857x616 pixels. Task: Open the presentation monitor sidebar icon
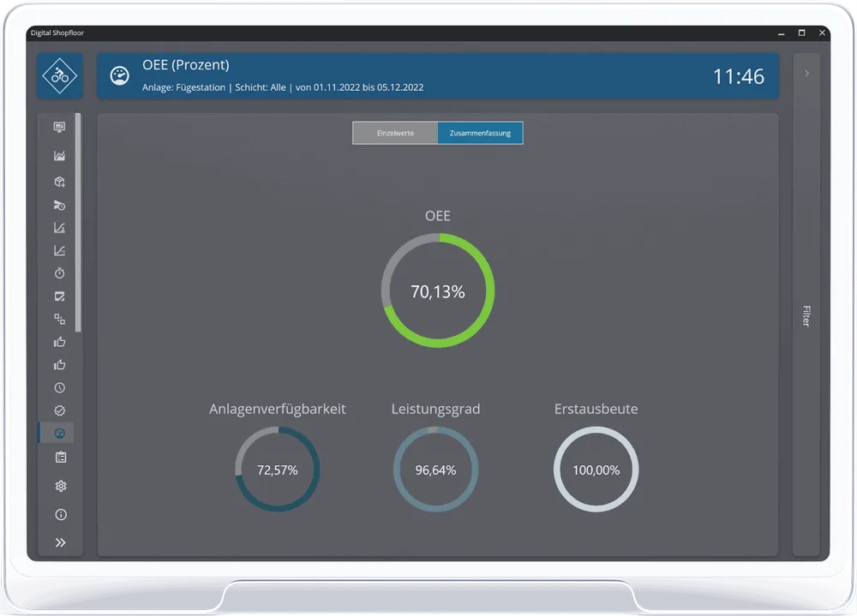pos(60,128)
